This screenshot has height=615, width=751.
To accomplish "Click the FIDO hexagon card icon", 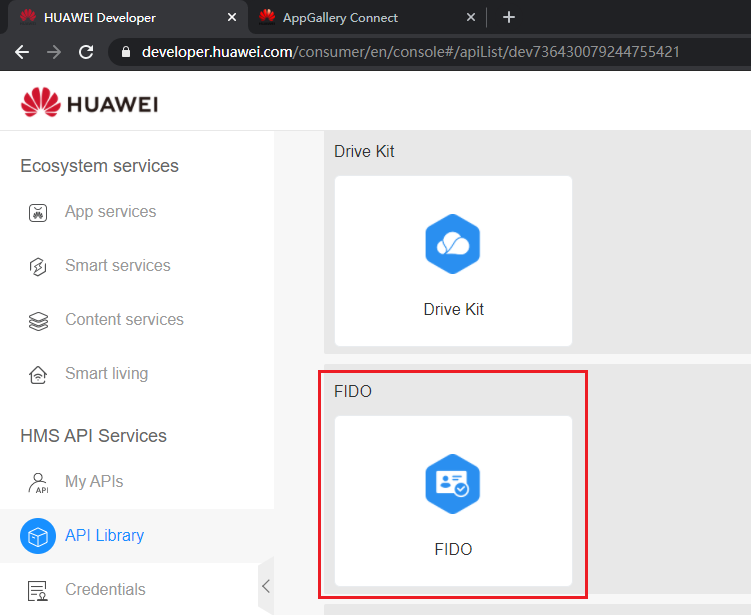I will [453, 484].
